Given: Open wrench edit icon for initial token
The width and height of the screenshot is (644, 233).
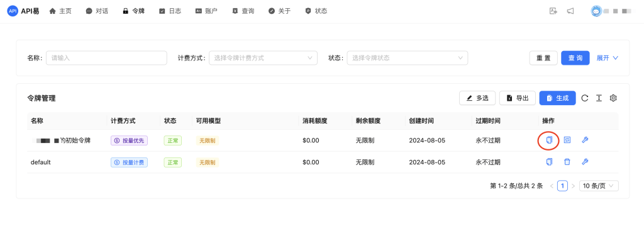Looking at the screenshot, I should pyautogui.click(x=586, y=140).
